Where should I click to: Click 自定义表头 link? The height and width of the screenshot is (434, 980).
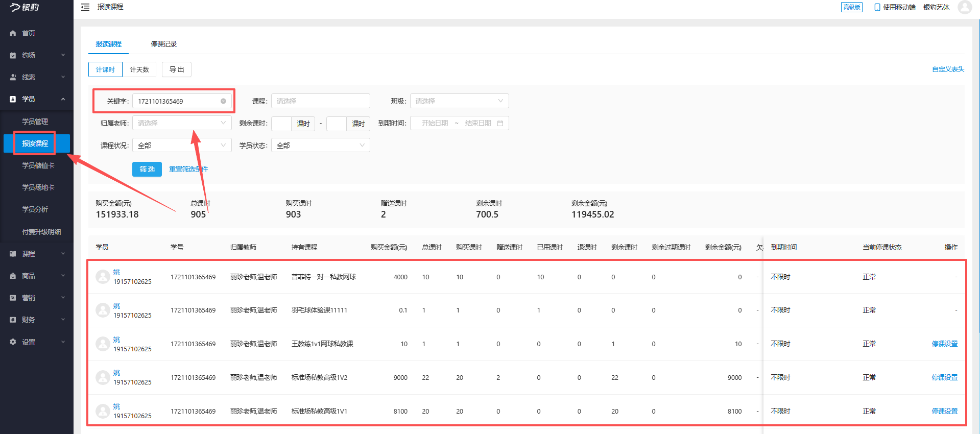tap(948, 69)
